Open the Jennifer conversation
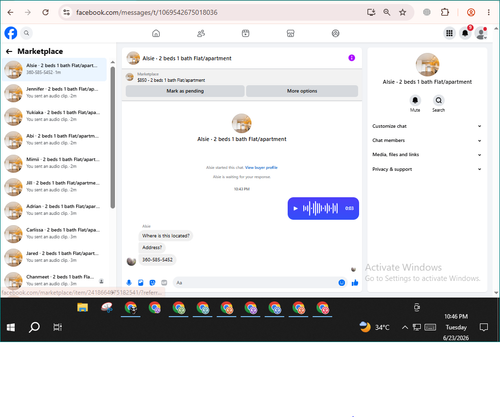The image size is (500, 417). pos(55,93)
